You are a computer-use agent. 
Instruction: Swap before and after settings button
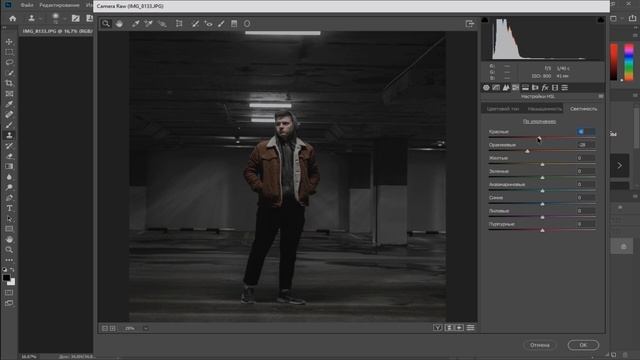pos(449,328)
